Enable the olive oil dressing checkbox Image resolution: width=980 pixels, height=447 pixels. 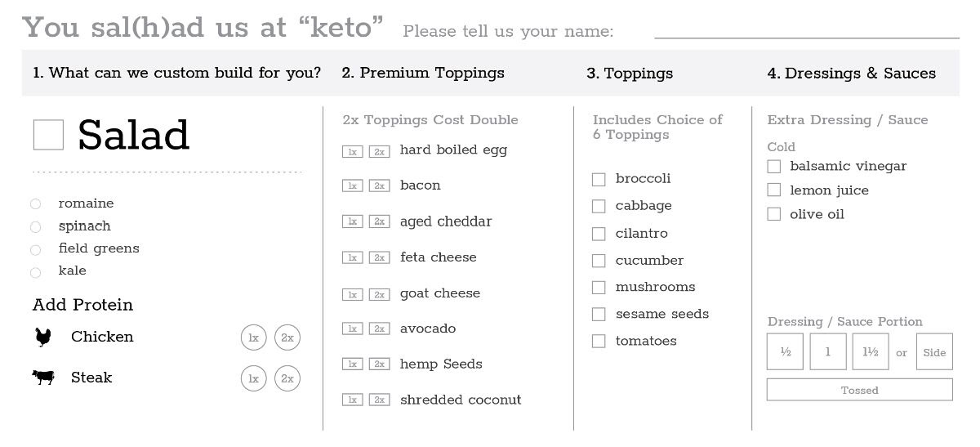(774, 215)
